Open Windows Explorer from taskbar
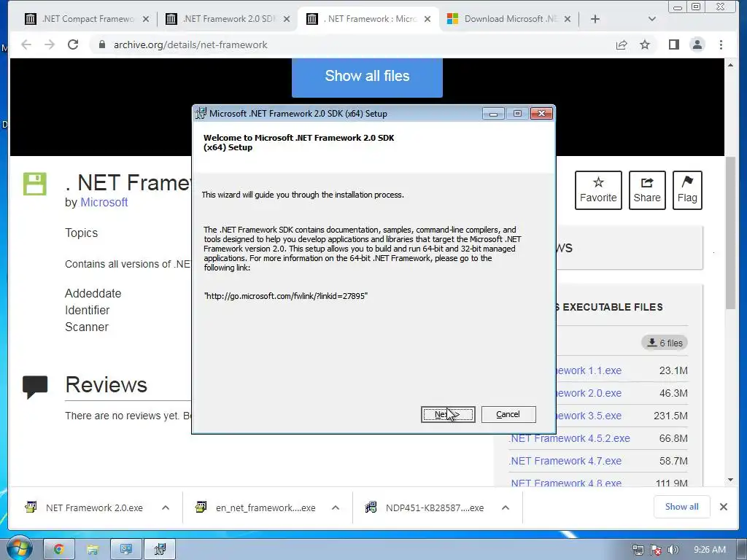The width and height of the screenshot is (747, 560). (x=92, y=549)
